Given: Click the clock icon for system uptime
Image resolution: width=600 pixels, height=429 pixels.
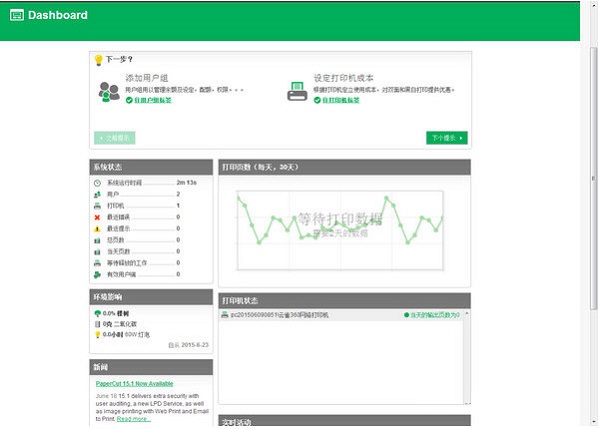Looking at the screenshot, I should click(97, 183).
